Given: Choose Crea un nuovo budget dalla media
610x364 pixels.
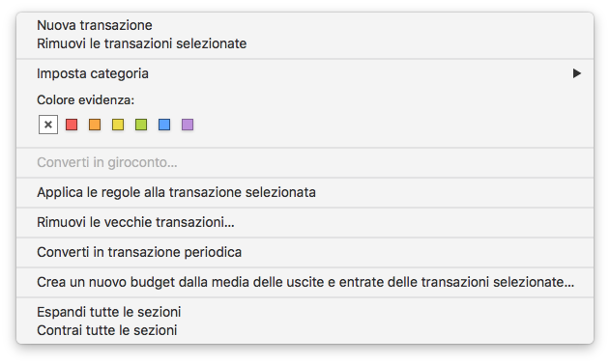Looking at the screenshot, I should [x=305, y=282].
